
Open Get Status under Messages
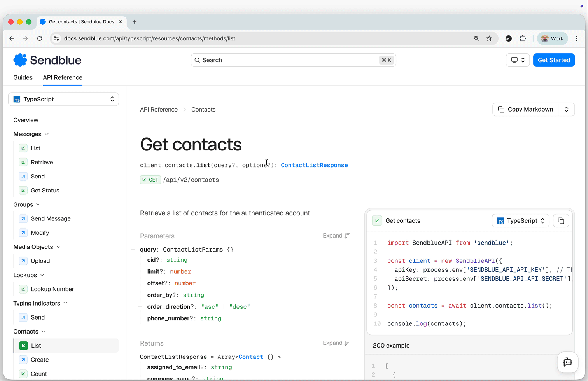(x=45, y=190)
